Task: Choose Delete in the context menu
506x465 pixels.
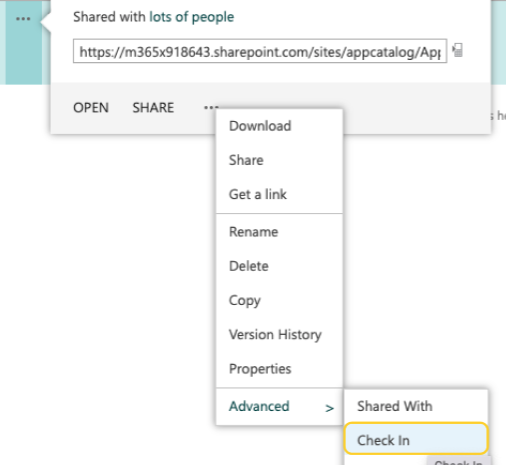Action: tap(249, 266)
